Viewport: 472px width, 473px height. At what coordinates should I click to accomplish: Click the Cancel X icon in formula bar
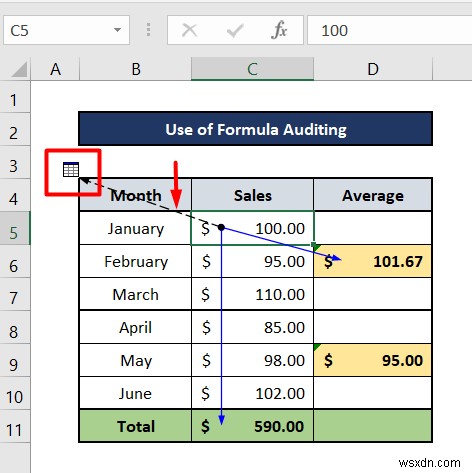pyautogui.click(x=190, y=30)
